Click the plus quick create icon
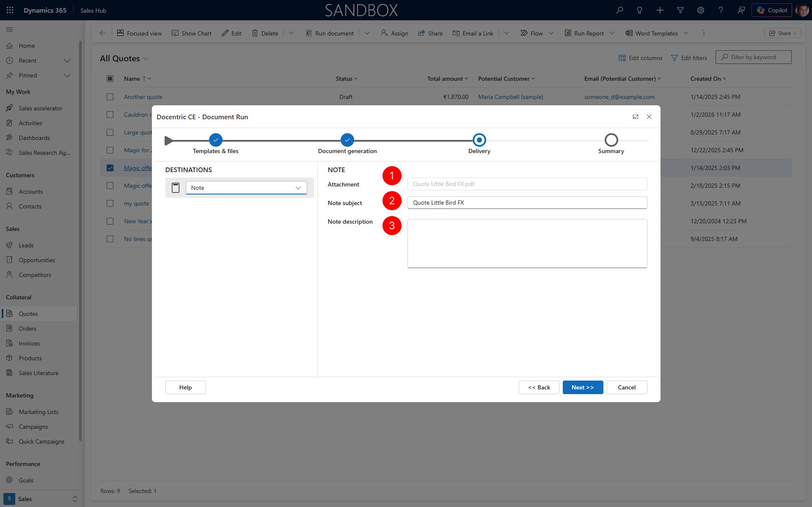Viewport: 812px width, 507px height. pos(660,10)
